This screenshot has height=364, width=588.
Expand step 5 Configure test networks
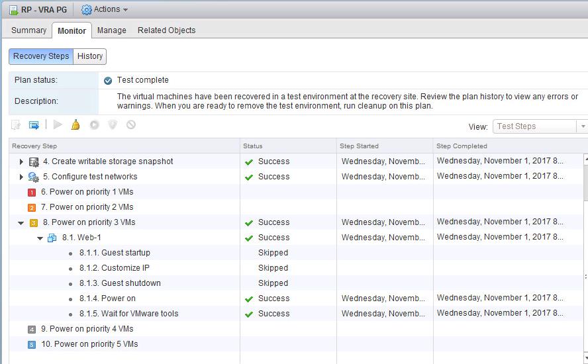coord(21,177)
